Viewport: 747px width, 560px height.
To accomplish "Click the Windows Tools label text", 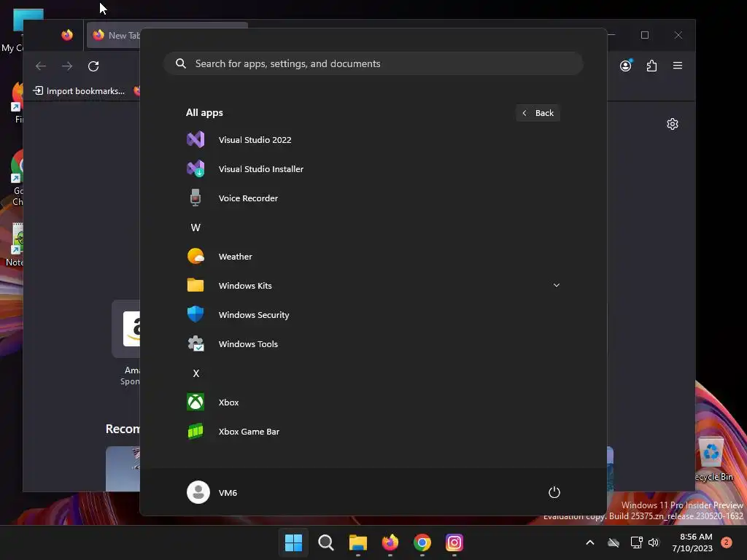I will point(248,344).
